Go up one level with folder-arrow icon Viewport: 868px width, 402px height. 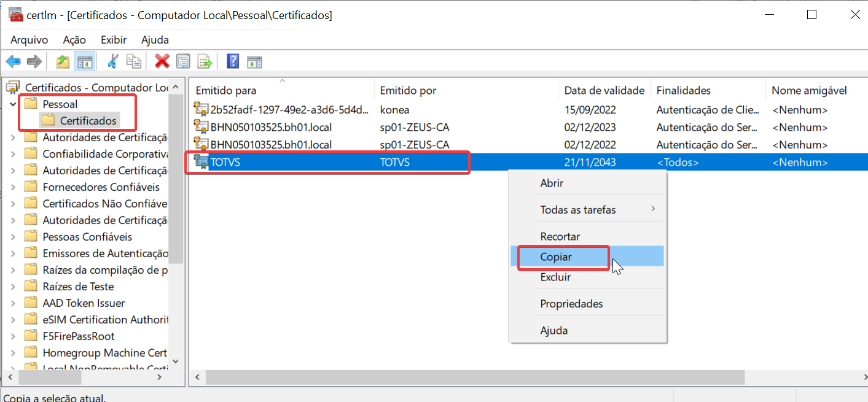coord(63,61)
